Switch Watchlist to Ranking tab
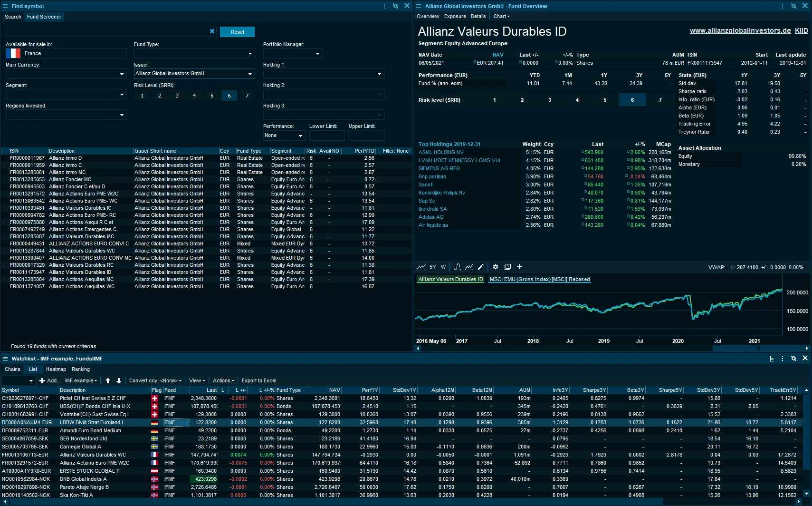This screenshot has width=812, height=506. pos(81,369)
